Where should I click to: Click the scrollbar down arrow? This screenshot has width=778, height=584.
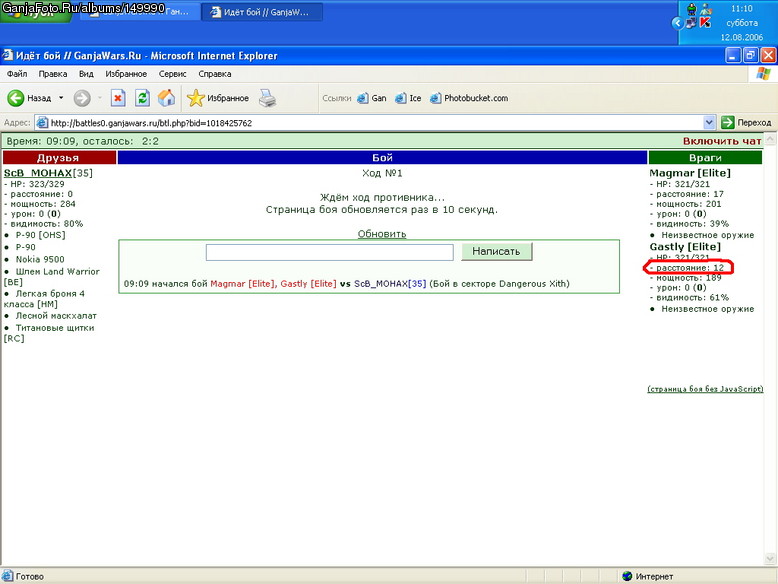tap(770, 559)
